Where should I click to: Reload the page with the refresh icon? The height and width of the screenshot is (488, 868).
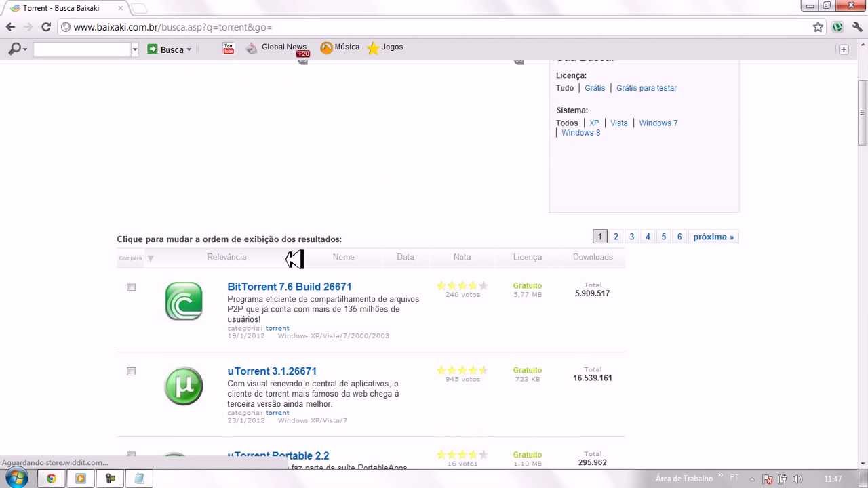coord(46,27)
